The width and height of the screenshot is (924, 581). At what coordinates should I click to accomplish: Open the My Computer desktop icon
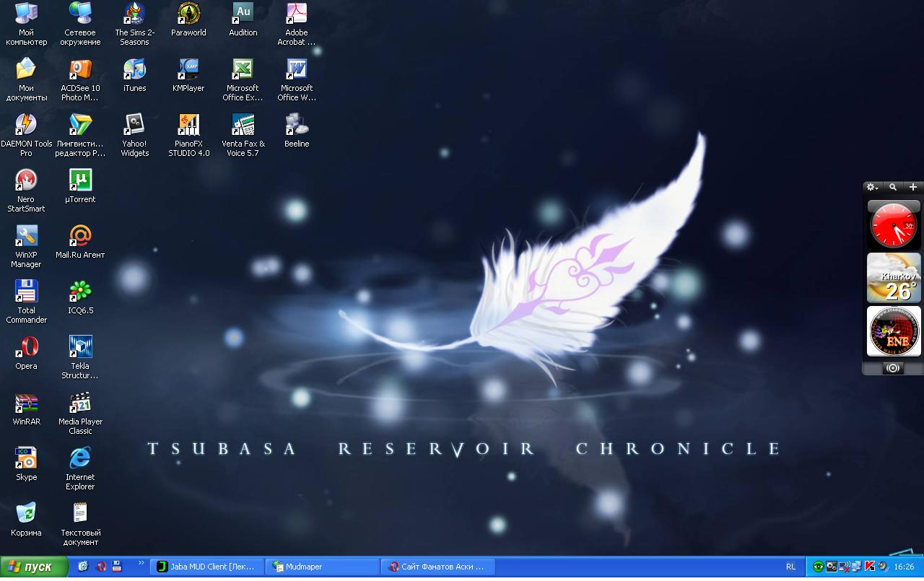point(26,24)
